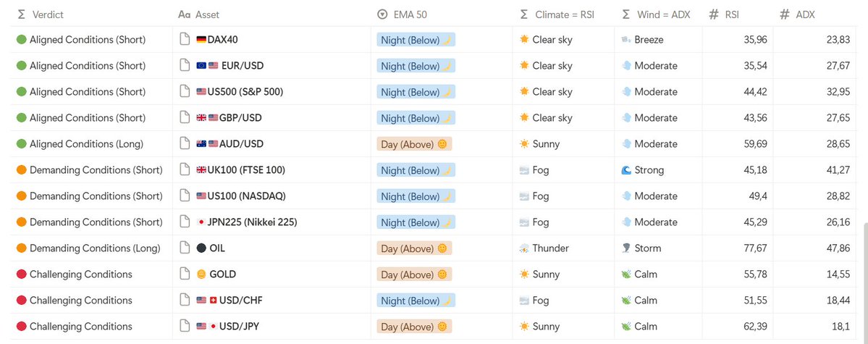
Task: Click the Thunder climate cell text
Action: pos(550,248)
